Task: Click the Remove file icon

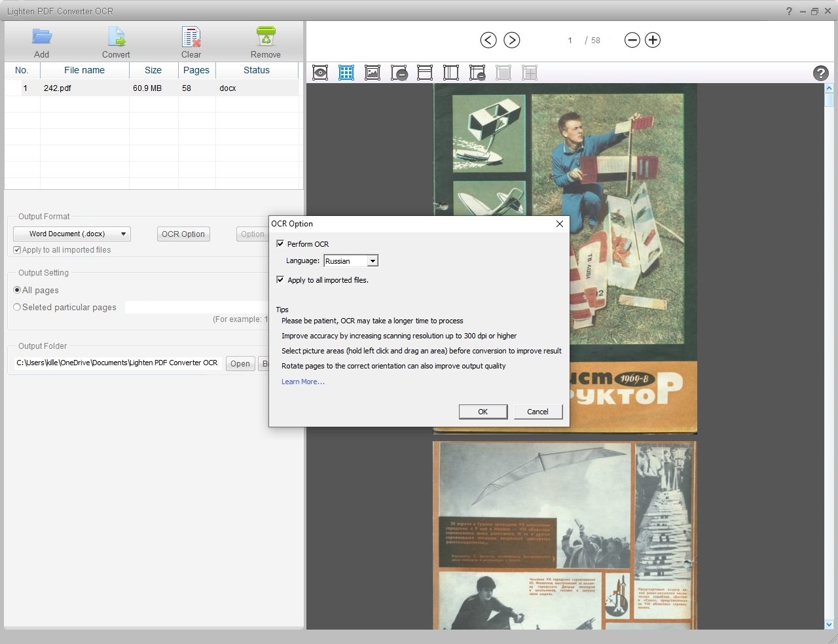Action: [266, 37]
